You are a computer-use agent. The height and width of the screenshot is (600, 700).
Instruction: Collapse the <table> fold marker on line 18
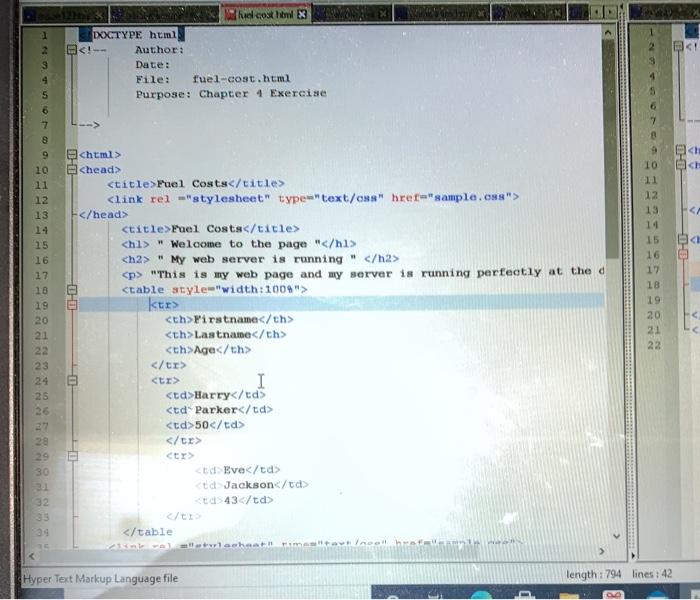point(72,290)
